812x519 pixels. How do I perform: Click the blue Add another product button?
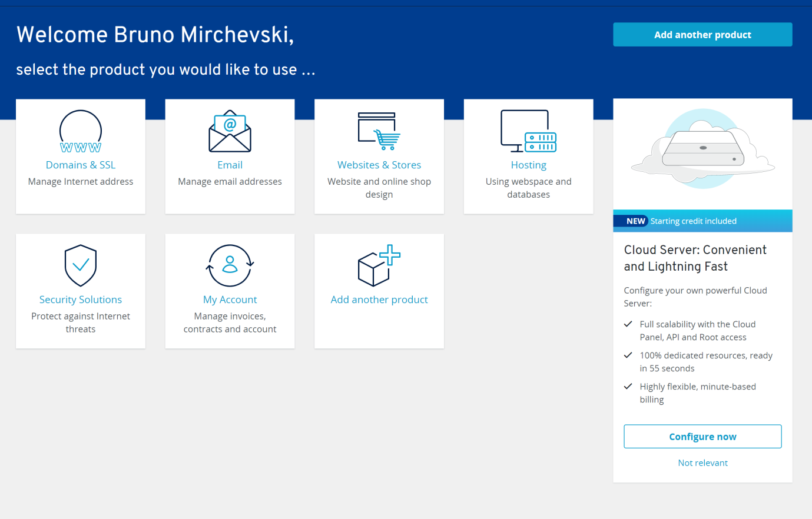pyautogui.click(x=702, y=35)
